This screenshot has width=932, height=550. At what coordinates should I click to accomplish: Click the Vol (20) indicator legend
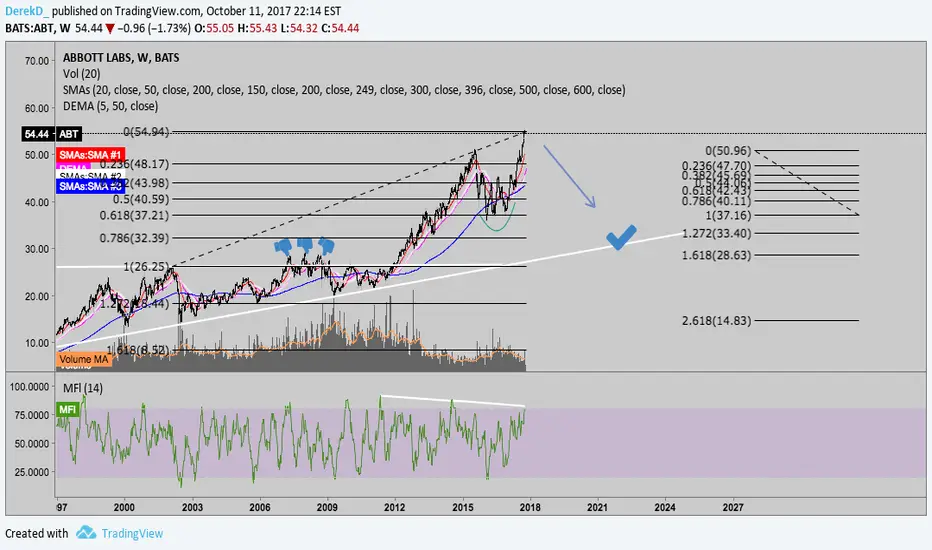point(81,74)
